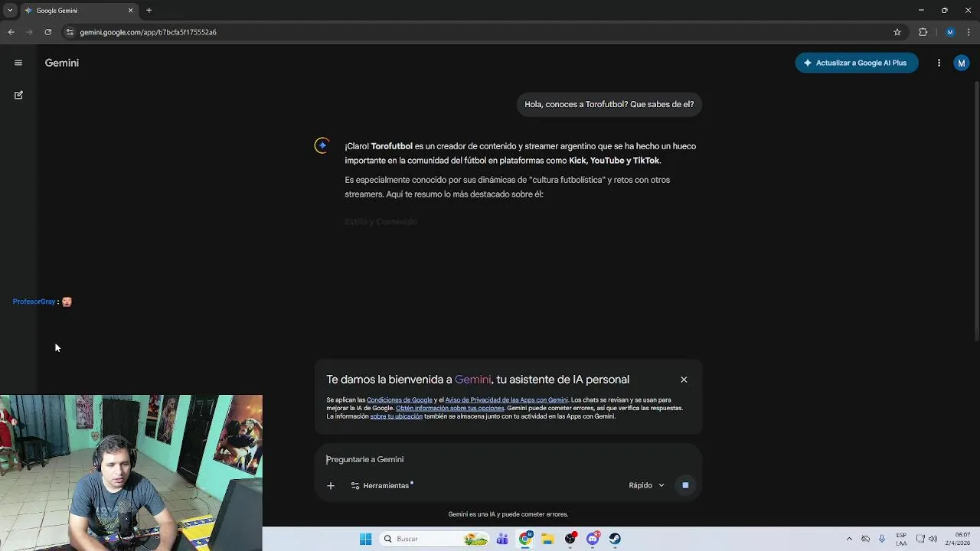
Task: Start a new chat with pencil icon
Action: pos(18,95)
